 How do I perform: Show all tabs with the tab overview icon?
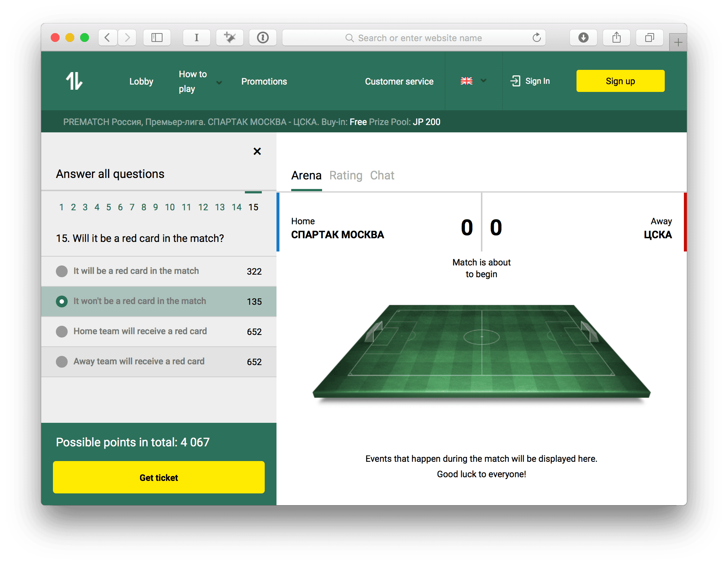tap(650, 38)
